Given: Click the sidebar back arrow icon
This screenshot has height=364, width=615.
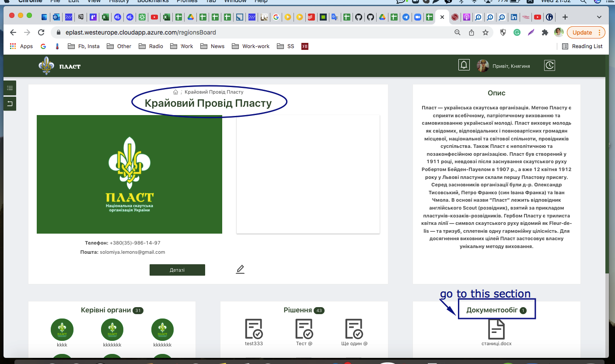Looking at the screenshot, I should click(x=10, y=104).
